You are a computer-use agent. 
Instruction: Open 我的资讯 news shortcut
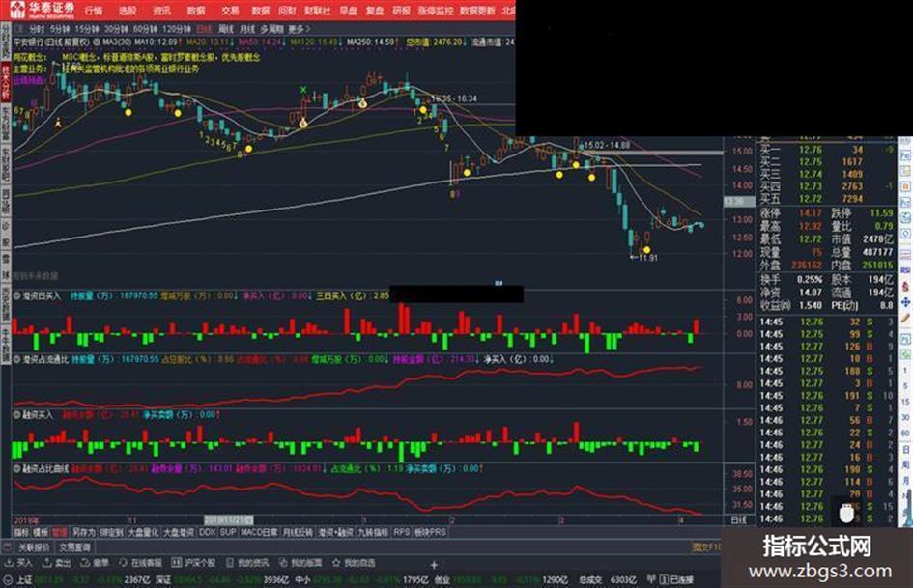pyautogui.click(x=247, y=563)
